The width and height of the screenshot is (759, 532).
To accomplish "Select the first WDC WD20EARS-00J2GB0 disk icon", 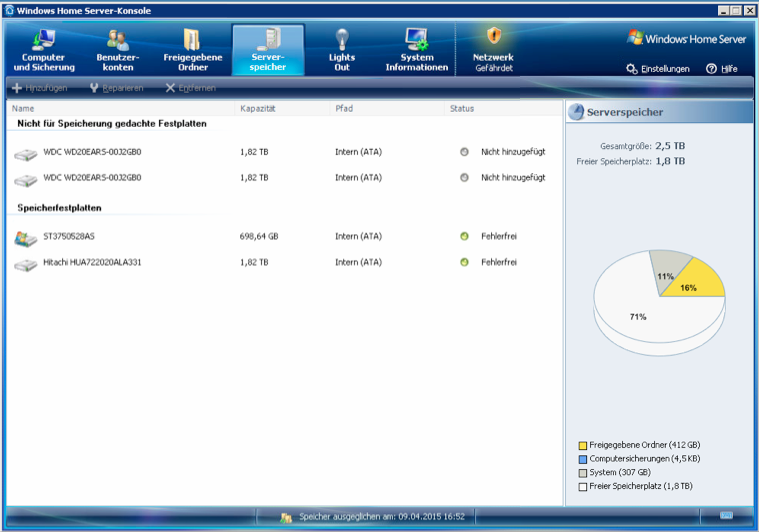I will [26, 154].
